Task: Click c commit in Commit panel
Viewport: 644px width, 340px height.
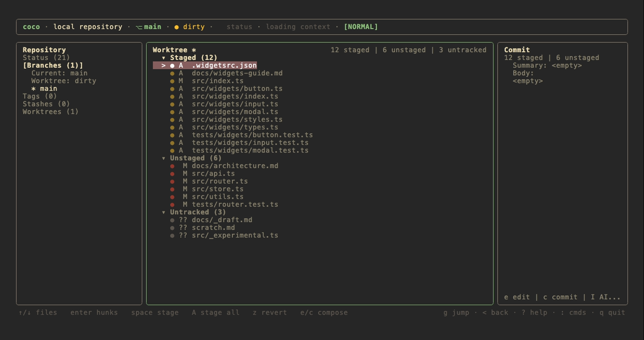Action: tap(560, 297)
